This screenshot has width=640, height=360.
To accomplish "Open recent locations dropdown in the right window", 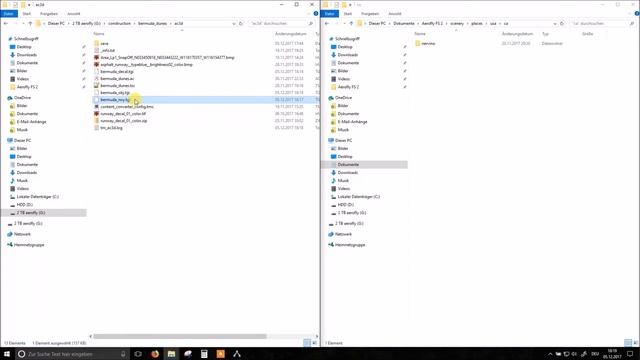I will coord(344,24).
